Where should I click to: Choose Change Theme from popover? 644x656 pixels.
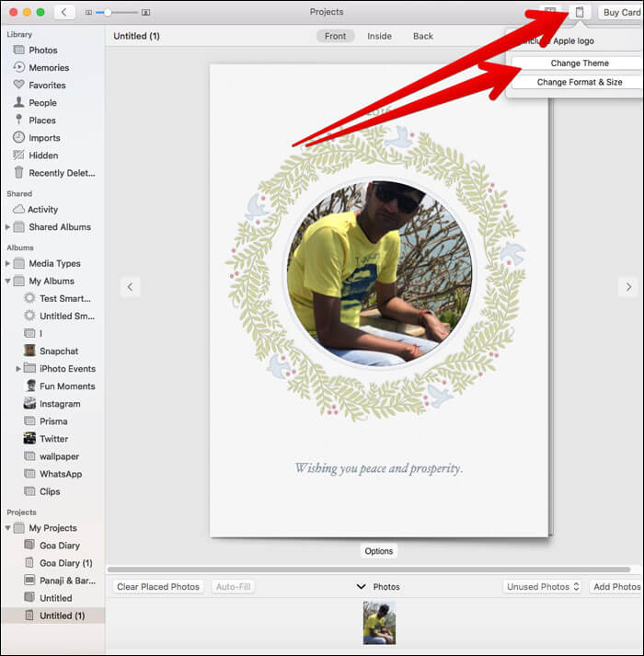pos(579,63)
